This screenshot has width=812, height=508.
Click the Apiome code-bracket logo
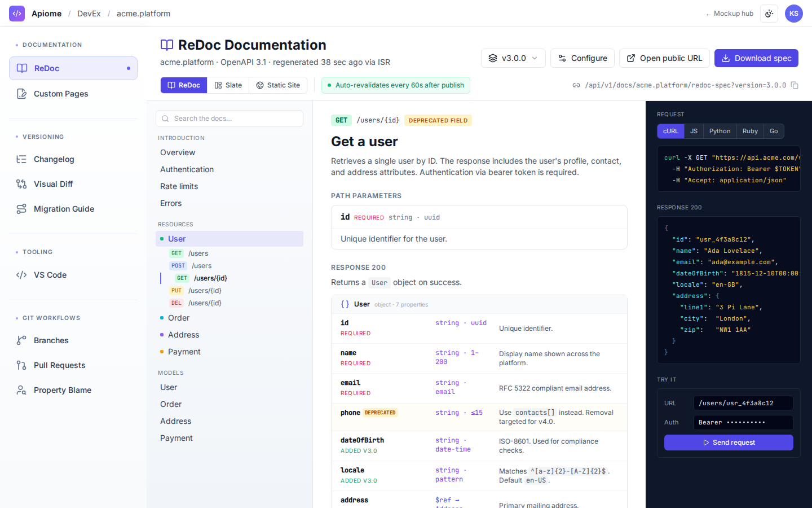(17, 14)
